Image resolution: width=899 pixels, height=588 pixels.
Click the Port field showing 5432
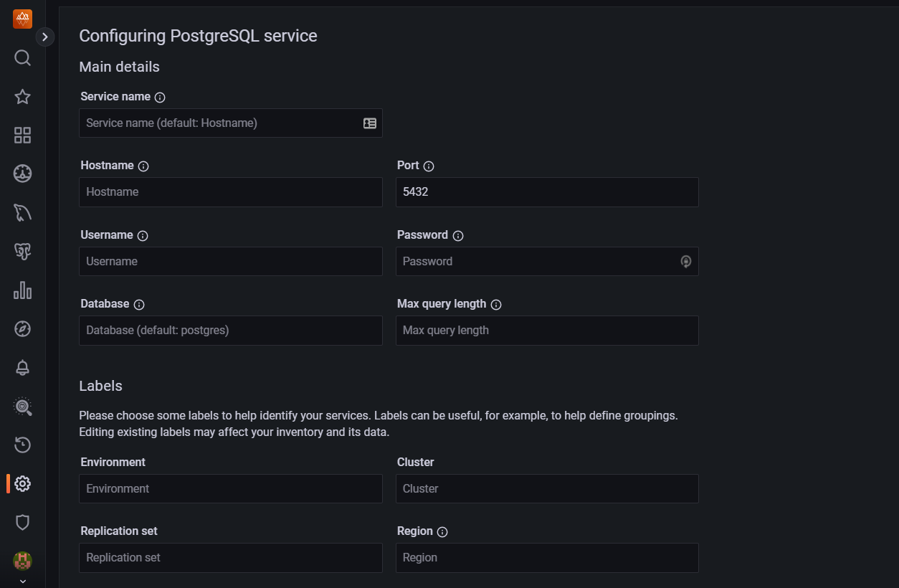[547, 192]
